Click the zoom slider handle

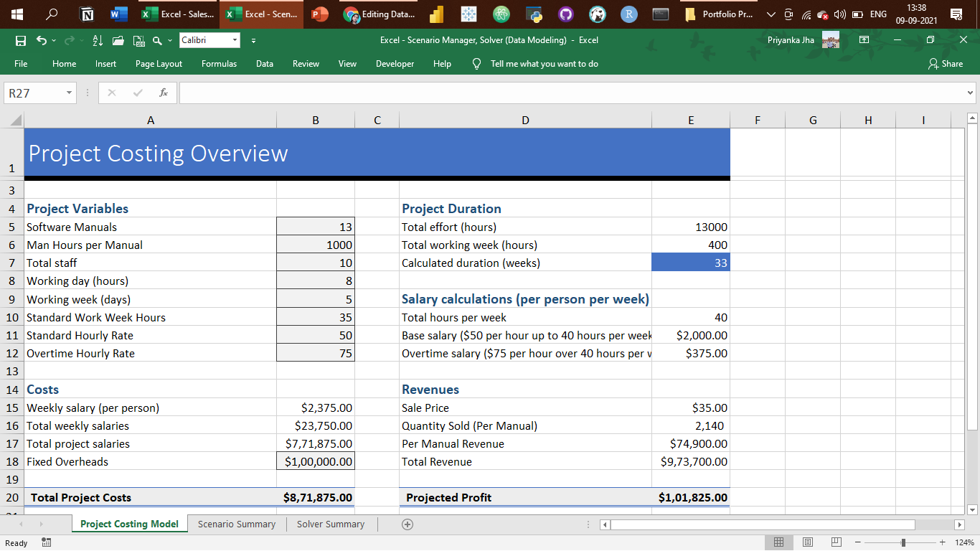(x=903, y=542)
